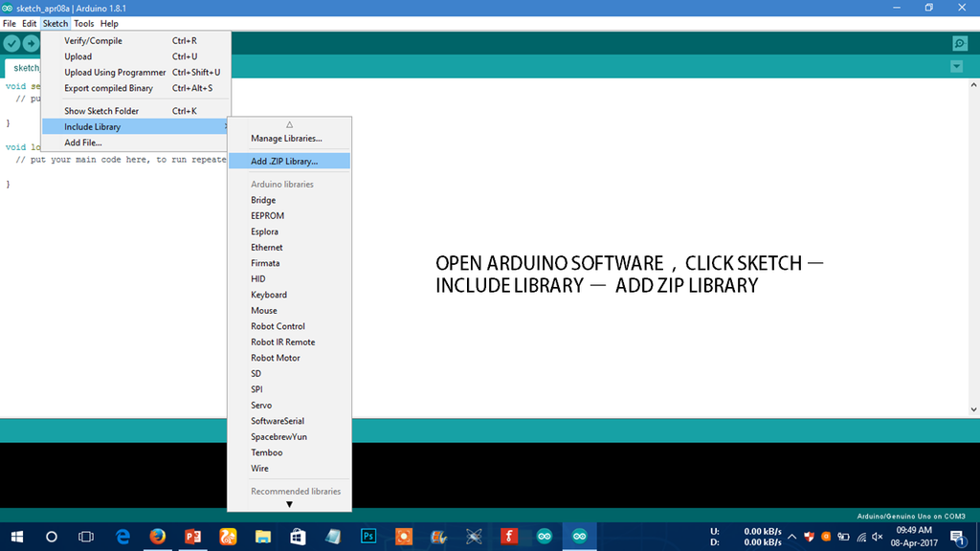This screenshot has height=551, width=980.
Task: Click the Windows Start button
Action: coord(17,537)
